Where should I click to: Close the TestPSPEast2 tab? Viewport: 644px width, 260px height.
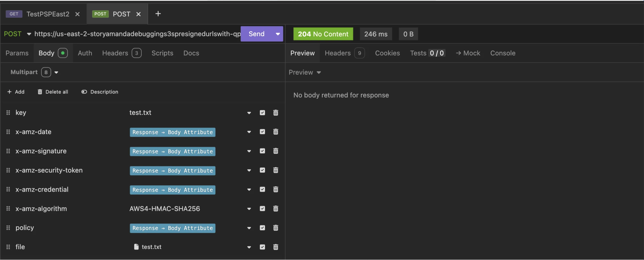point(78,14)
